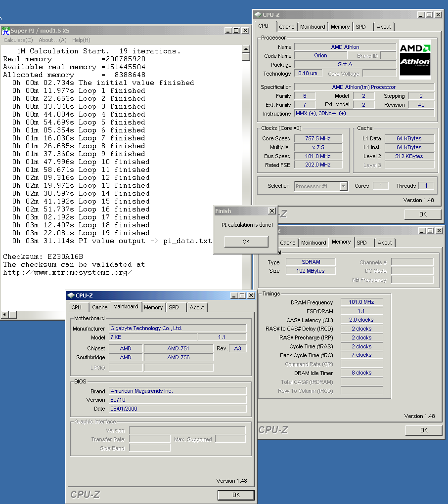Open Memory tab in CPU-Z Mainboard window
Image resolution: width=448 pixels, height=504 pixels.
tap(153, 307)
